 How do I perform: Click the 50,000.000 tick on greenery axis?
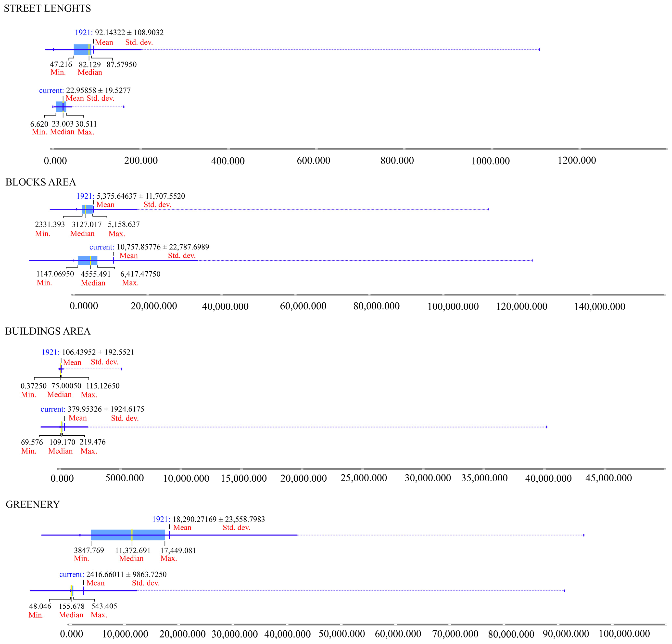[x=341, y=634]
